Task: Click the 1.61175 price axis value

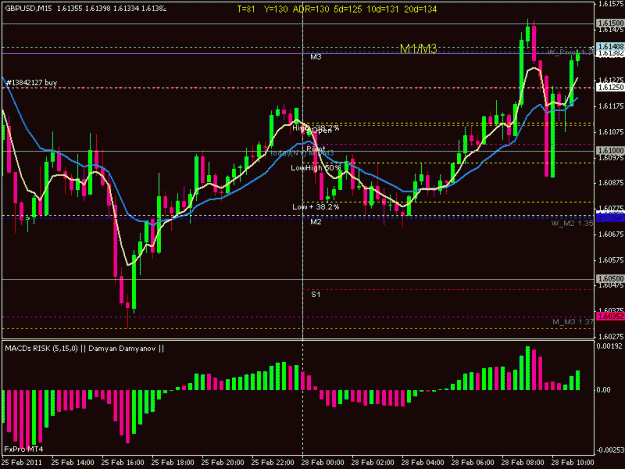Action: pyautogui.click(x=611, y=106)
